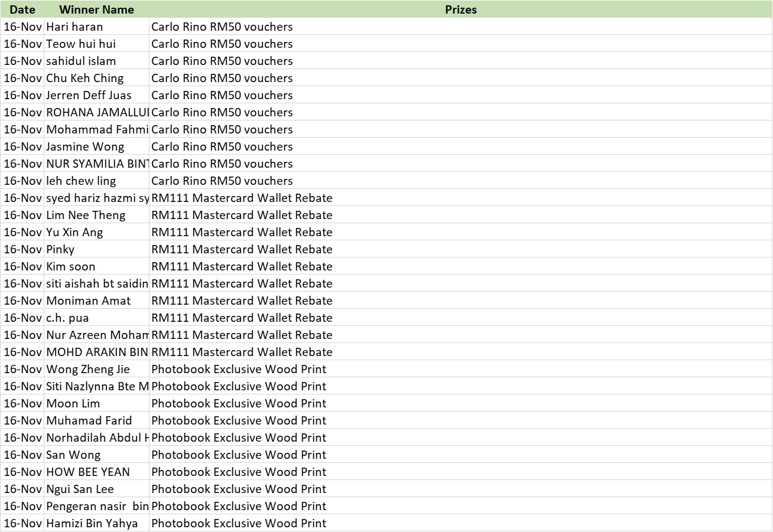Screen dimensions: 773x532
Task: Select the Pinky winner cell
Action: [60, 249]
